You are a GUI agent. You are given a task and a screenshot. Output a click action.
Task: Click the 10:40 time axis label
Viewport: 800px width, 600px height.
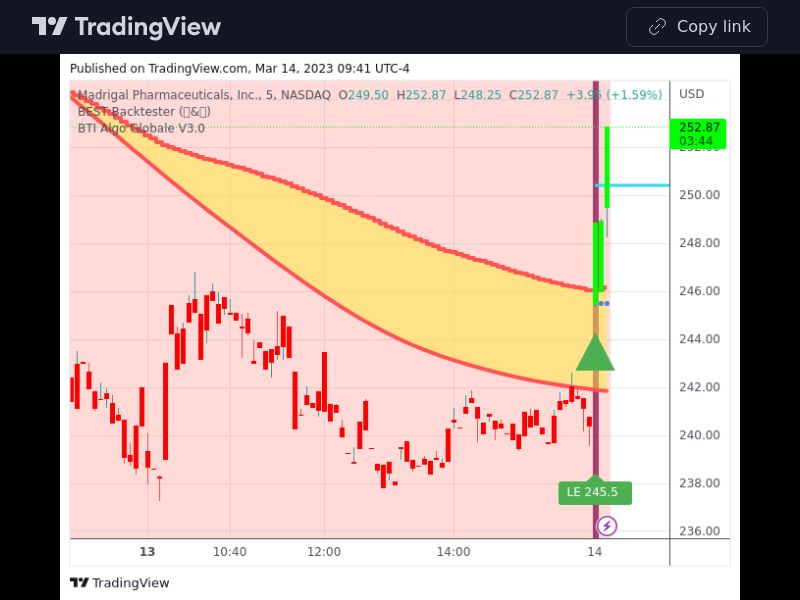(230, 552)
